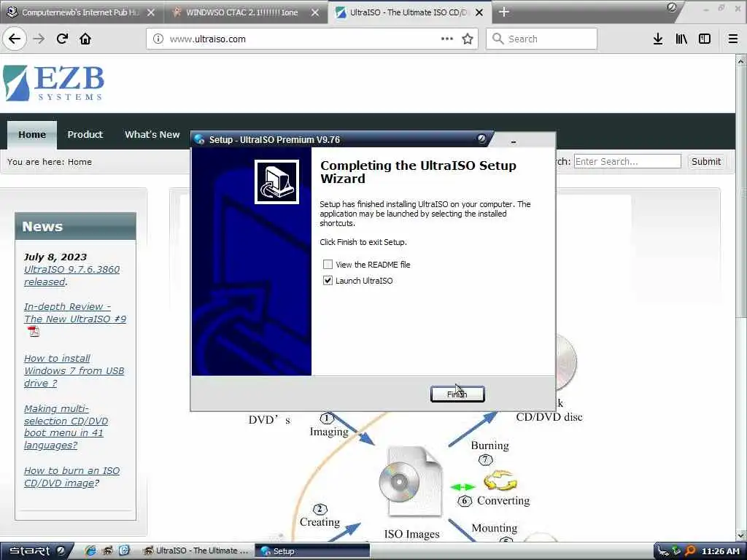The height and width of the screenshot is (560, 747).
Task: Minimize the Setup wizard window
Action: pos(513,141)
